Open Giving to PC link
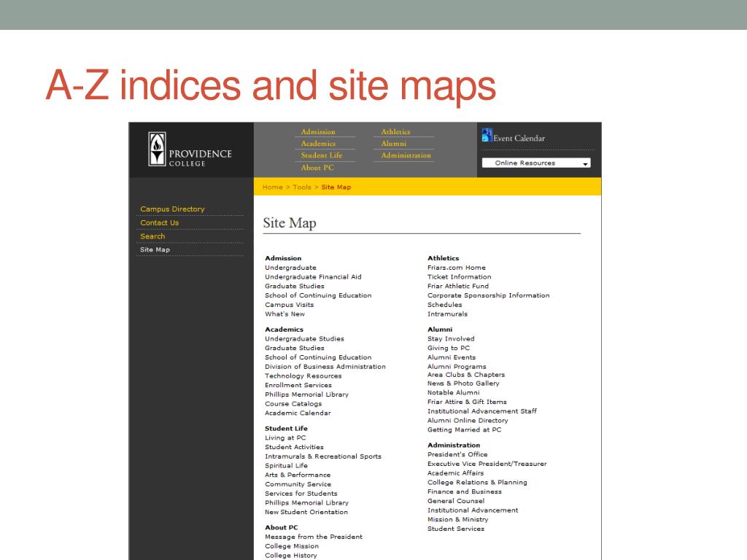The height and width of the screenshot is (560, 747). tap(449, 348)
